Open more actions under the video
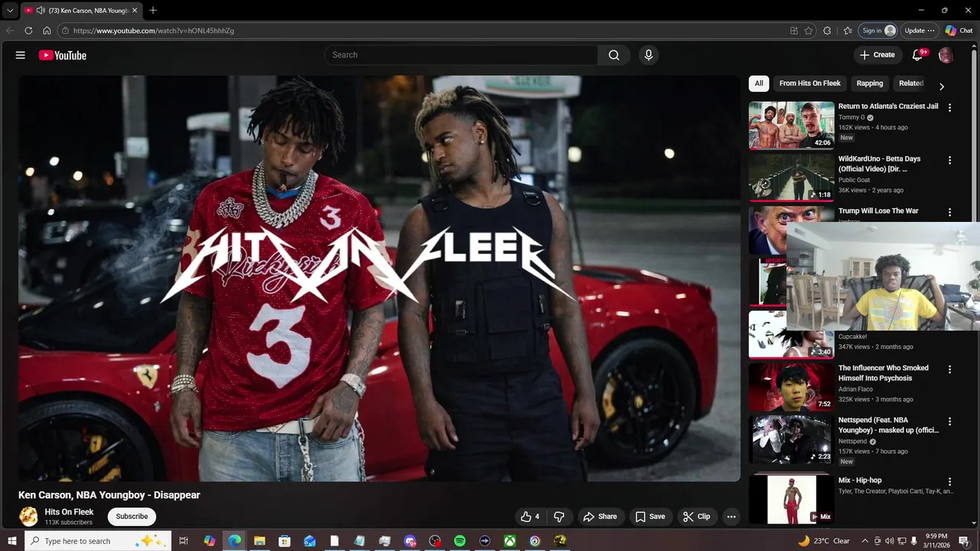This screenshot has height=551, width=980. (x=731, y=517)
